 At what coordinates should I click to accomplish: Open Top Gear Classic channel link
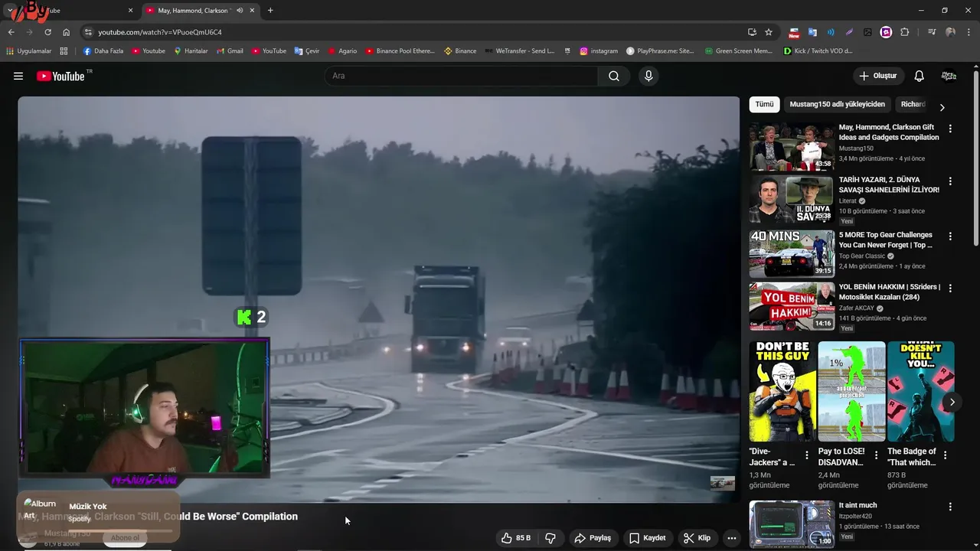click(861, 256)
